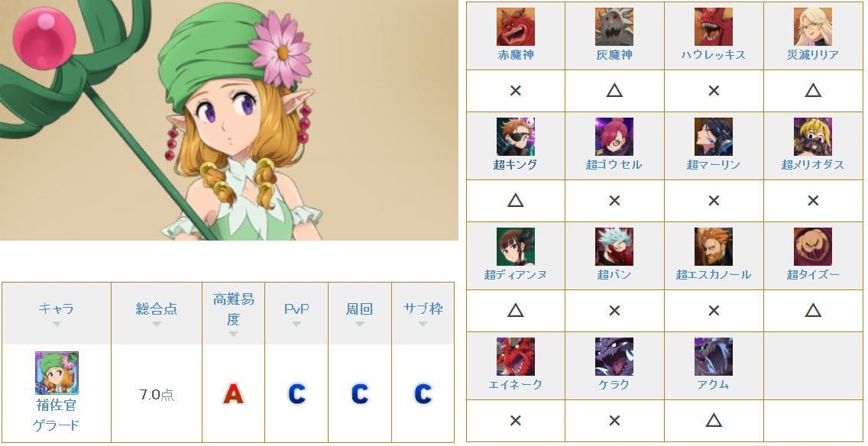Click the 超ディアンヌ character icon
The width and height of the screenshot is (868, 446).
point(515,246)
